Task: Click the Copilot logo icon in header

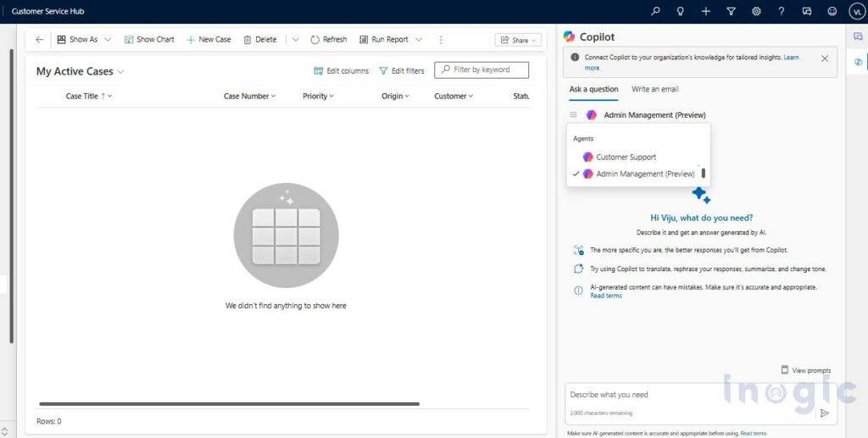Action: point(569,36)
